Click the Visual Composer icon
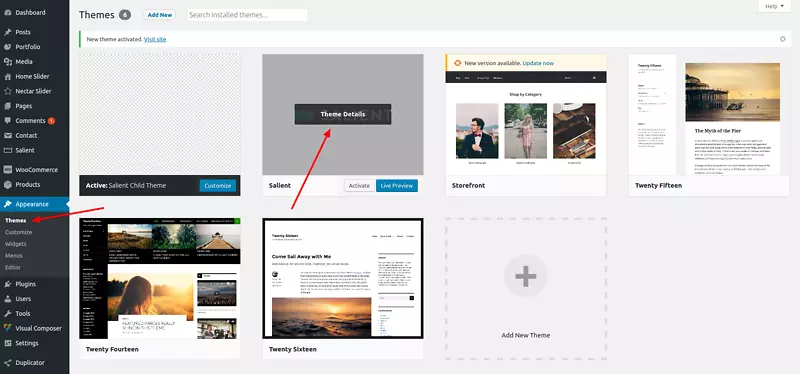Image resolution: width=800 pixels, height=374 pixels. 8,328
